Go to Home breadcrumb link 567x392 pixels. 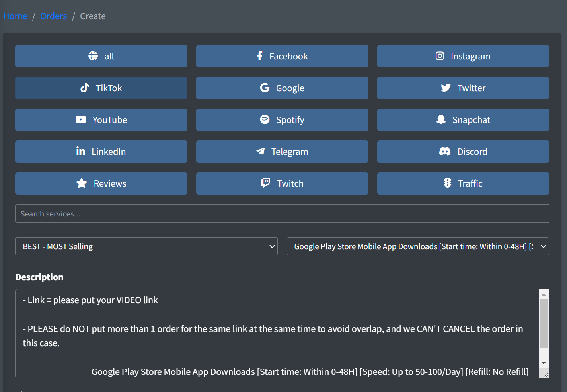[15, 16]
